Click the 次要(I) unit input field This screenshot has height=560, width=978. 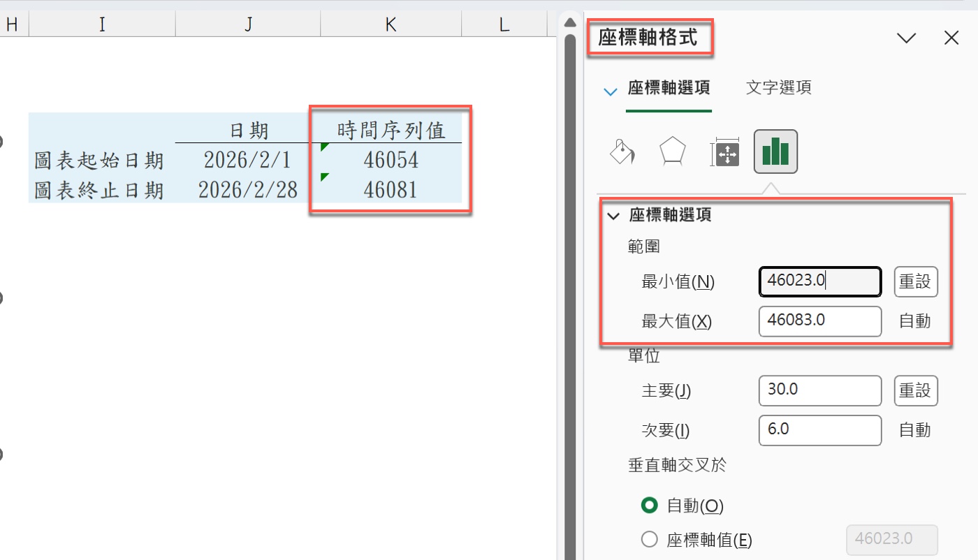pyautogui.click(x=819, y=430)
